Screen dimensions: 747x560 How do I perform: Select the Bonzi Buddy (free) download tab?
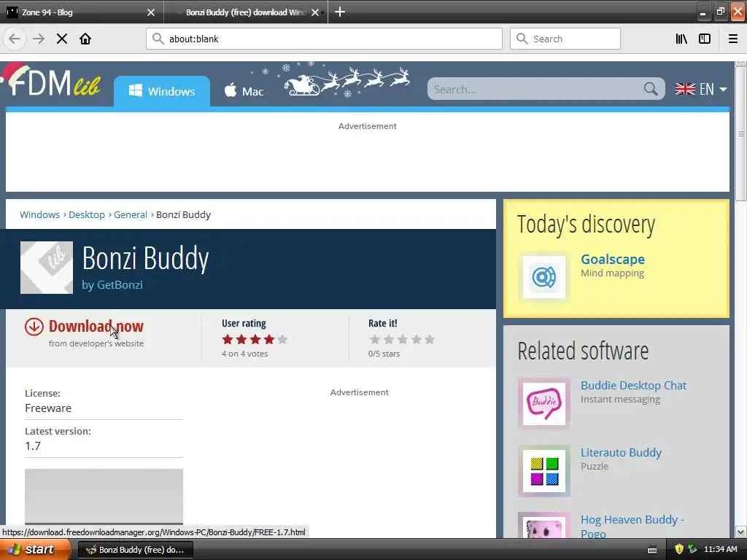(x=245, y=12)
